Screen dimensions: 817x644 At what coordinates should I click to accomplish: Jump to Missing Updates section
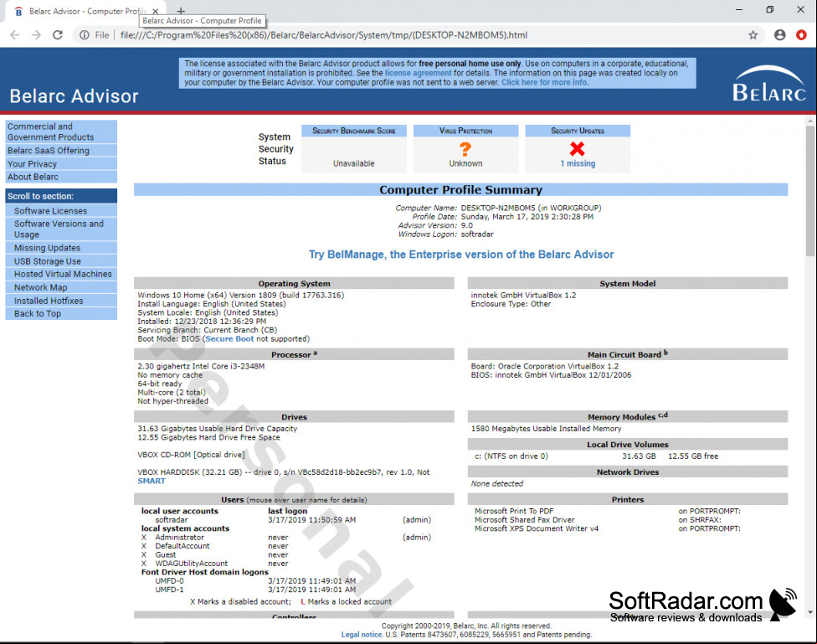(x=61, y=248)
